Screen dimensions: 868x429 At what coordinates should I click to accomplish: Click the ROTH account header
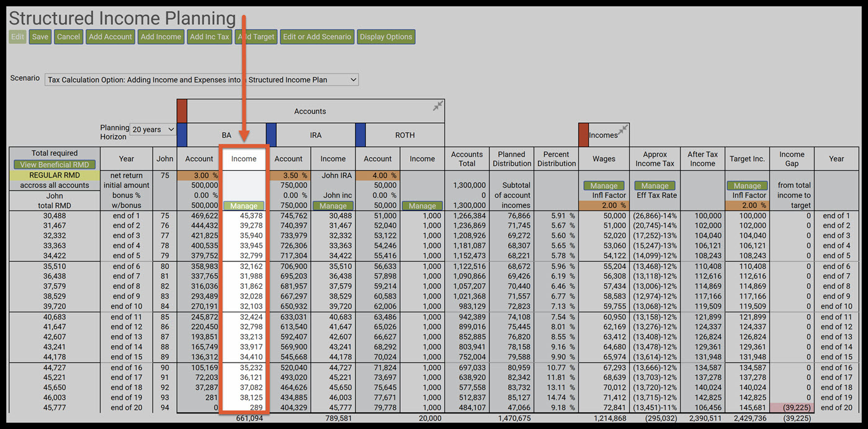(x=405, y=135)
